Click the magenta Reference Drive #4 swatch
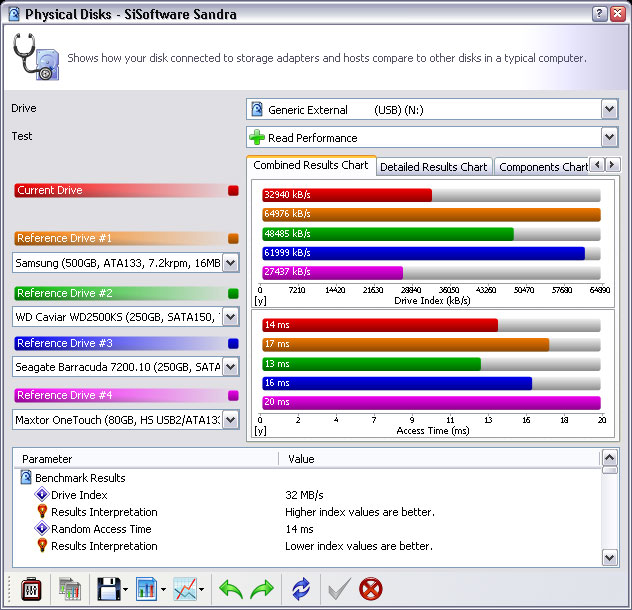Screen dimensions: 632x610 click(233, 395)
